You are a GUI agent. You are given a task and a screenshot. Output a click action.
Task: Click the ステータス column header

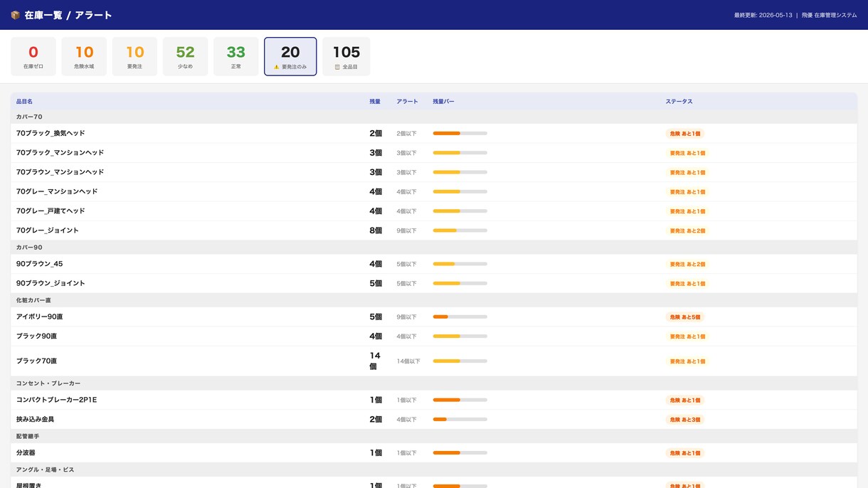[679, 102]
